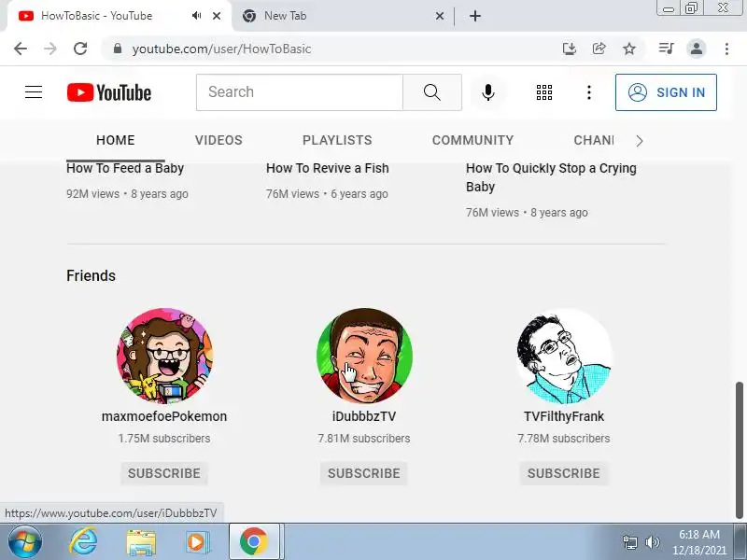The height and width of the screenshot is (560, 747).
Task: Focus the YouTube Search input field
Action: 300,91
